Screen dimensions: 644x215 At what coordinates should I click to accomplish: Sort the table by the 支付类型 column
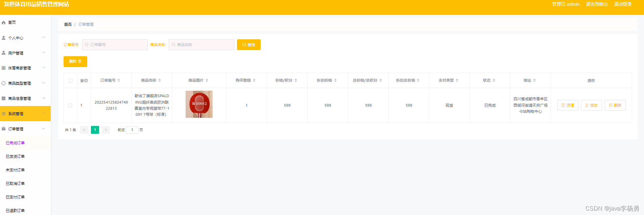point(457,81)
